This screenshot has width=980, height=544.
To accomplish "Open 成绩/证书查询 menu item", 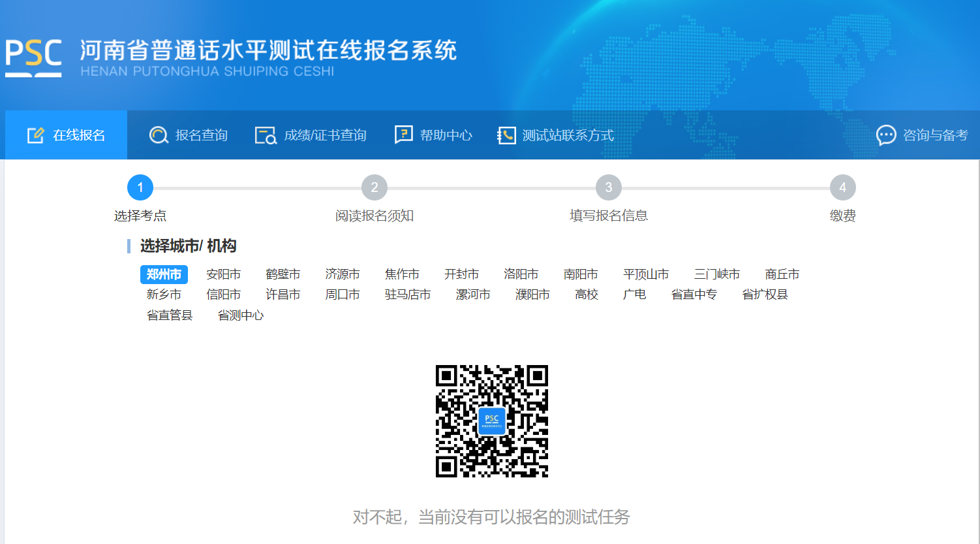I will click(311, 135).
